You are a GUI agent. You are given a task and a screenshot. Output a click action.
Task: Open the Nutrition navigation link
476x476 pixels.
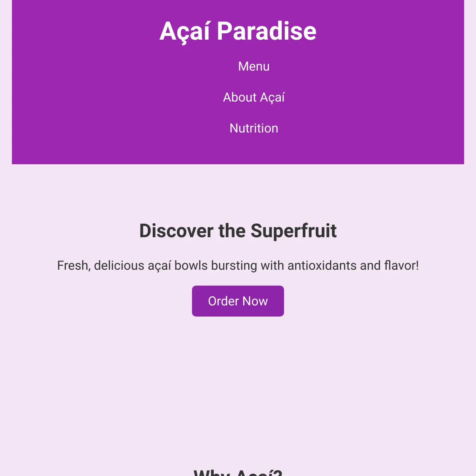coord(254,128)
